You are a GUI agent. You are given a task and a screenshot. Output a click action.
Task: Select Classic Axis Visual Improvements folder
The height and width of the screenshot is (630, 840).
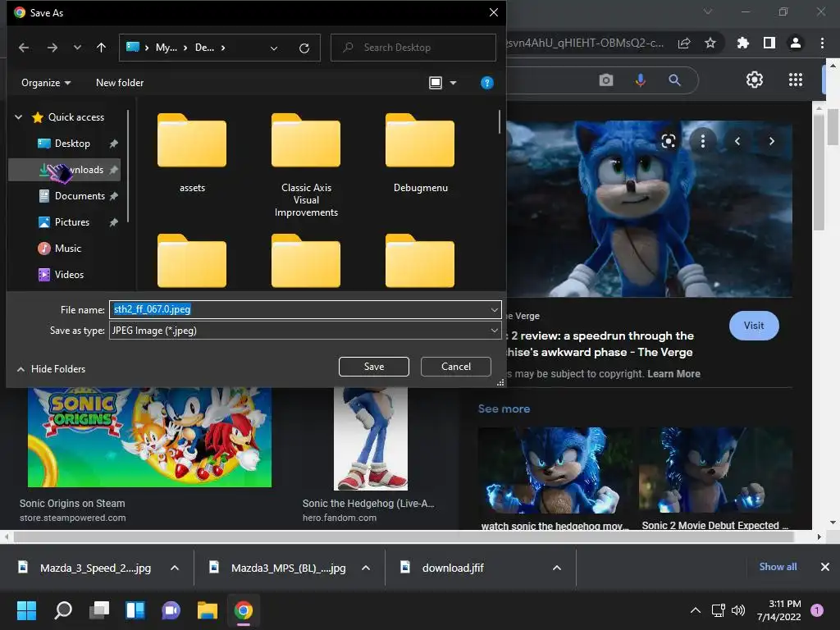306,165
